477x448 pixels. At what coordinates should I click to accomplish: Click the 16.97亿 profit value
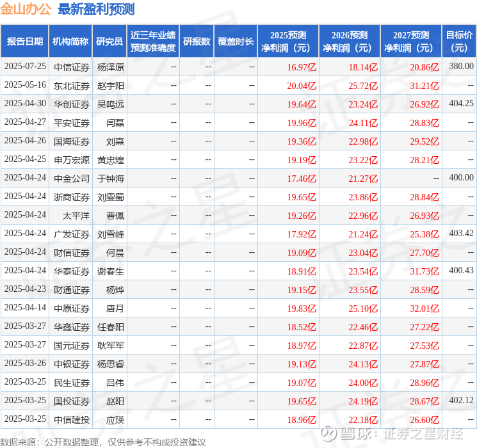click(x=302, y=67)
